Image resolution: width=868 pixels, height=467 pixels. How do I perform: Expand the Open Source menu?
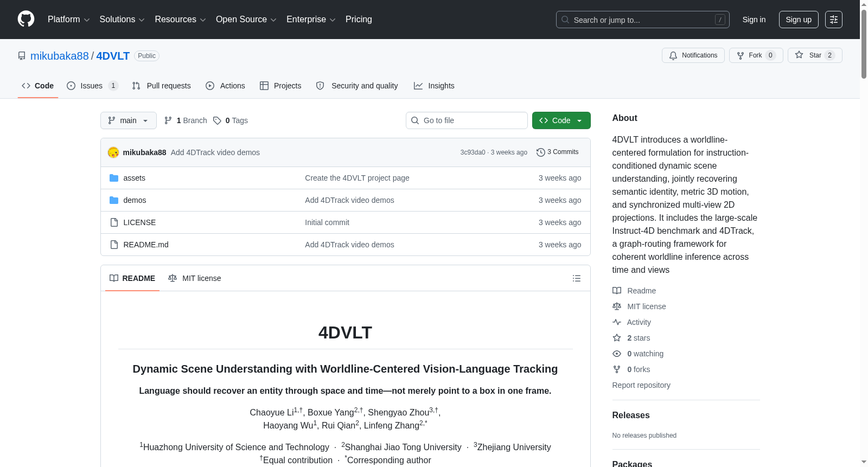[246, 20]
